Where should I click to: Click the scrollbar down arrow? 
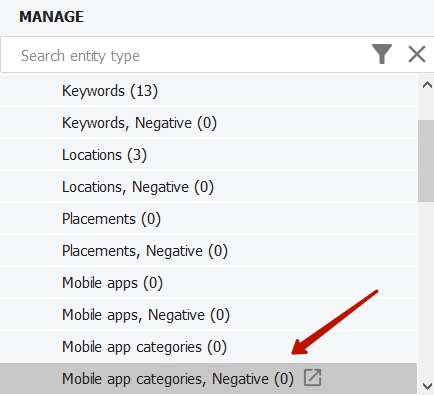click(427, 386)
